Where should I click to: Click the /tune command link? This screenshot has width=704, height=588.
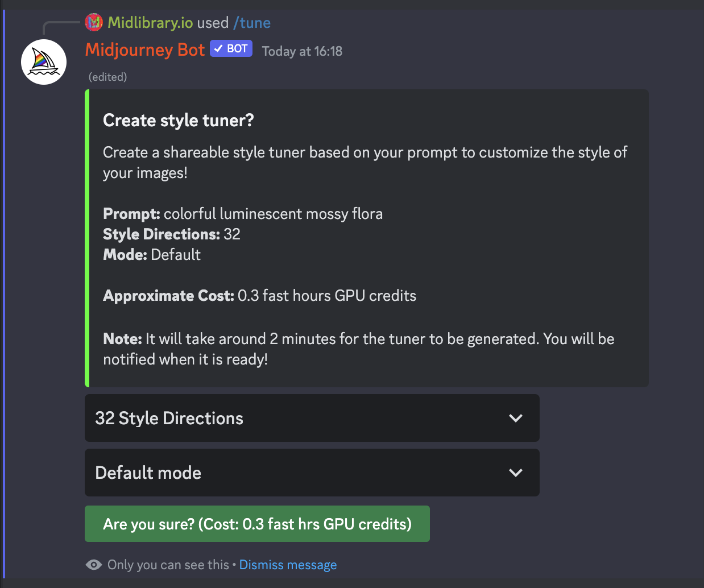252,23
